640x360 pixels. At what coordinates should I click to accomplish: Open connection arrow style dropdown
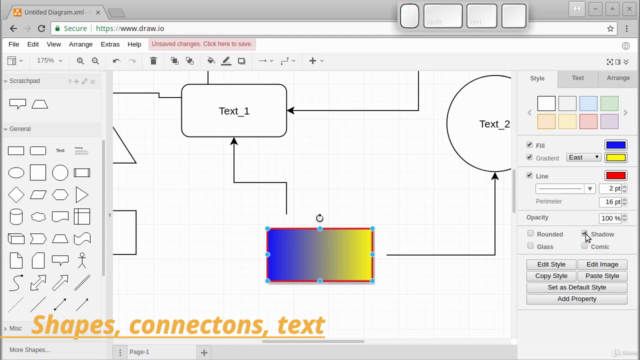[x=266, y=61]
